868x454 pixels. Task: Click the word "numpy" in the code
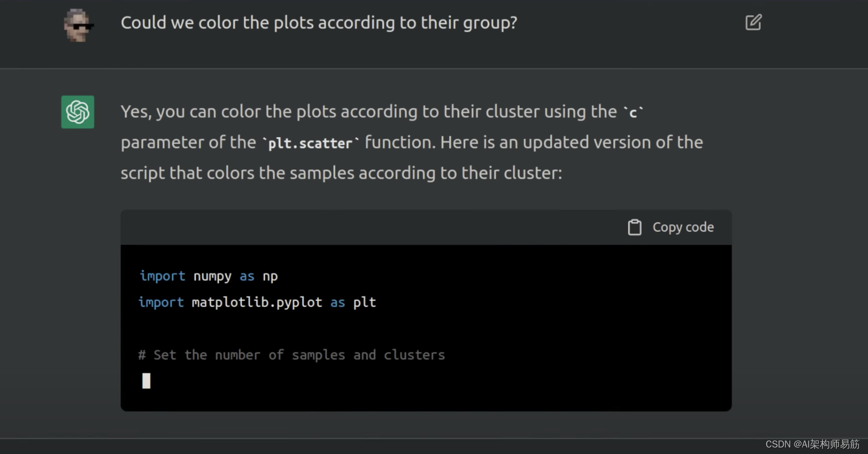tap(212, 276)
